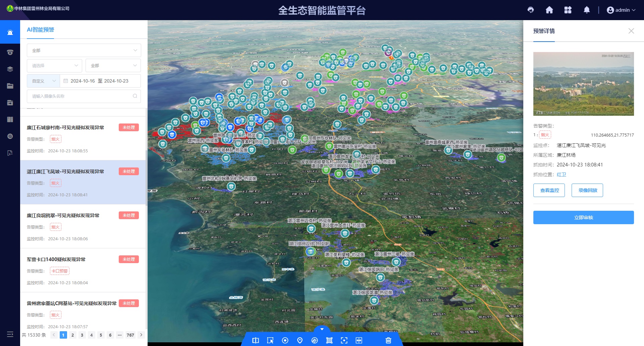Image resolution: width=644 pixels, height=346 pixels.
Task: Select the split-screen compare map tool
Action: pos(256,340)
